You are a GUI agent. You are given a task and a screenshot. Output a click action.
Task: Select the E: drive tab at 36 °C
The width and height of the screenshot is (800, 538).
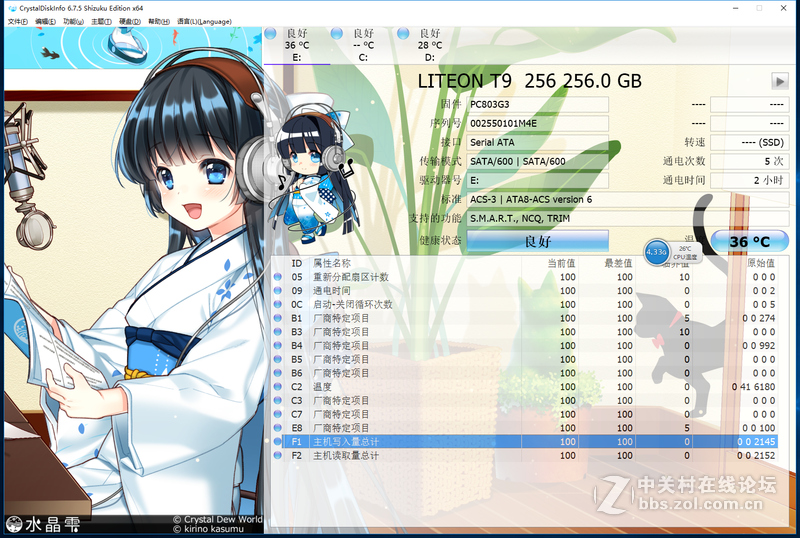coord(297,45)
